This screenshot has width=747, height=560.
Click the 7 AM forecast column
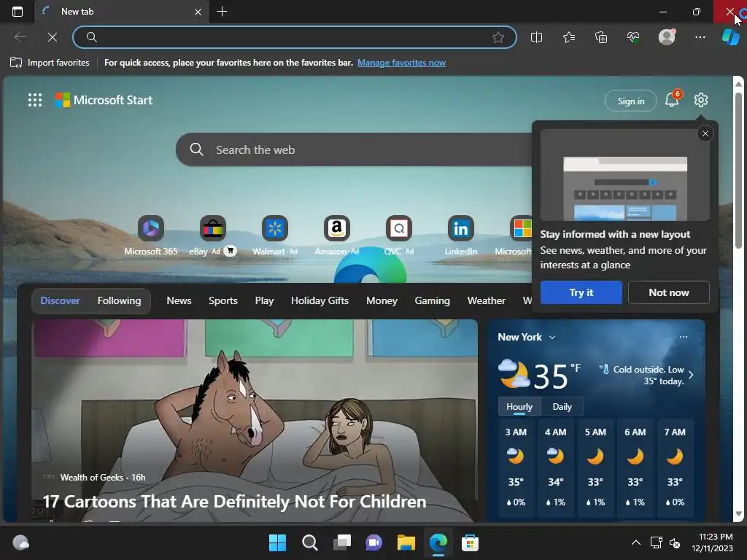click(675, 467)
